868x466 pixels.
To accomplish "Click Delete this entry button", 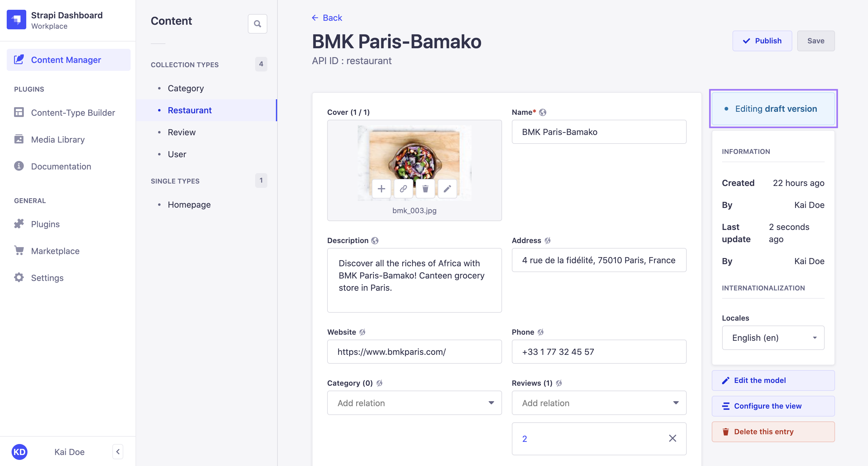I will 773,431.
